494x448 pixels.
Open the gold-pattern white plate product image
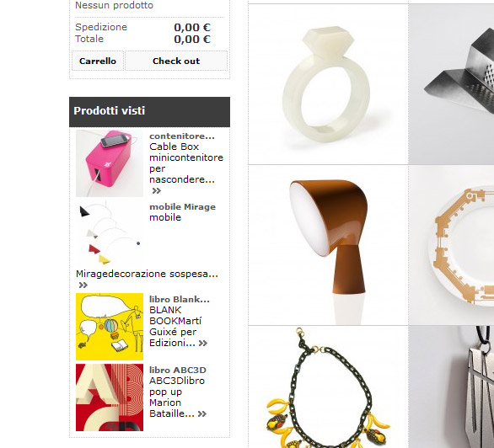click(x=452, y=245)
